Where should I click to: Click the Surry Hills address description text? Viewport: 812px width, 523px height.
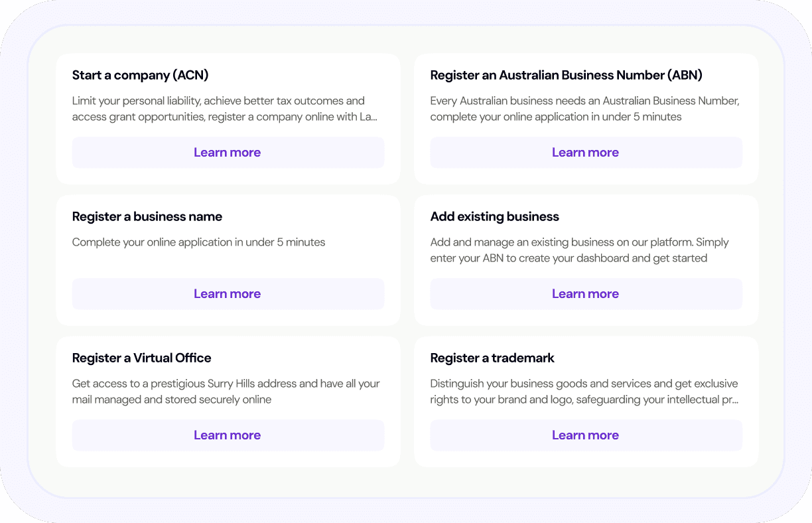226,392
